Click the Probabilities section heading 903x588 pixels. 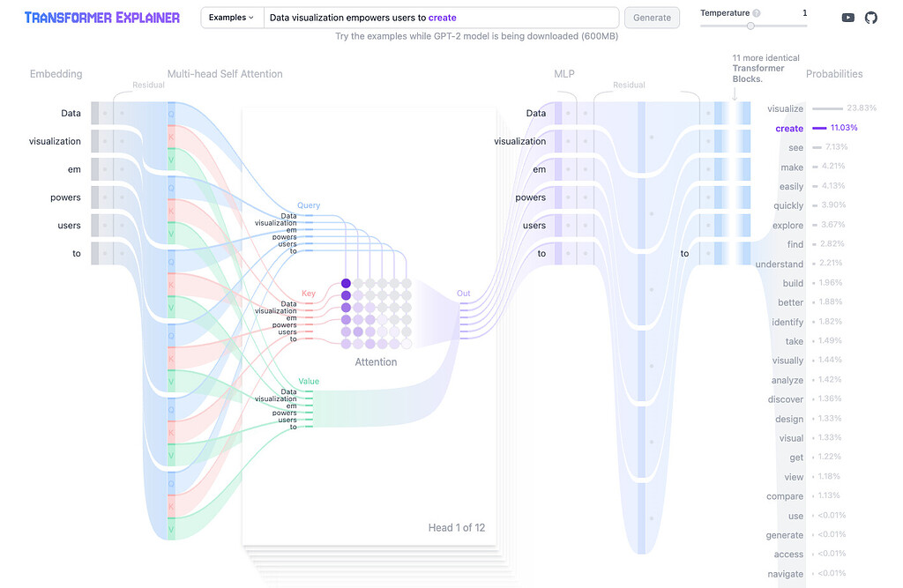(x=834, y=74)
